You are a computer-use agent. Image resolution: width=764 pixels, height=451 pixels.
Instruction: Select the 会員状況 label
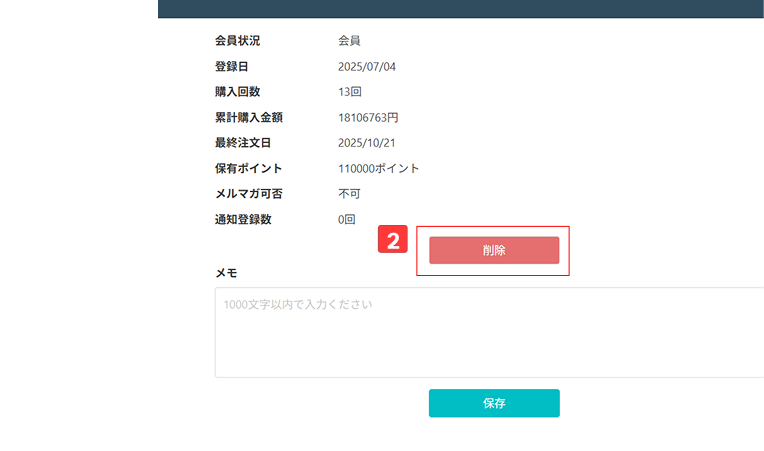tap(237, 41)
